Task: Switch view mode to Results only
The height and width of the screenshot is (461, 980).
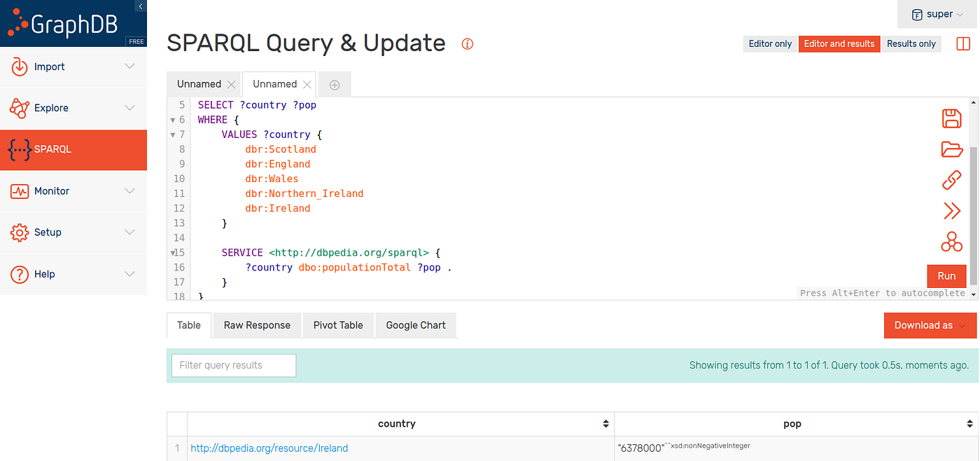Action: [911, 43]
